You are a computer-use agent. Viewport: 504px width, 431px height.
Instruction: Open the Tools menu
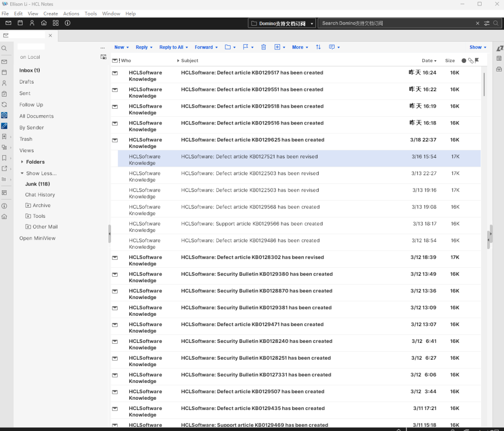point(91,14)
